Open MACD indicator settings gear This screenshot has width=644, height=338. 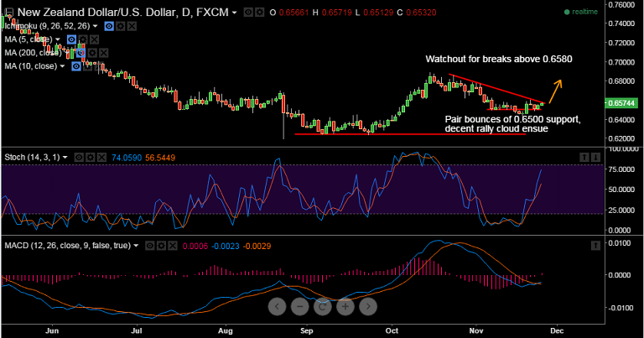point(161,246)
